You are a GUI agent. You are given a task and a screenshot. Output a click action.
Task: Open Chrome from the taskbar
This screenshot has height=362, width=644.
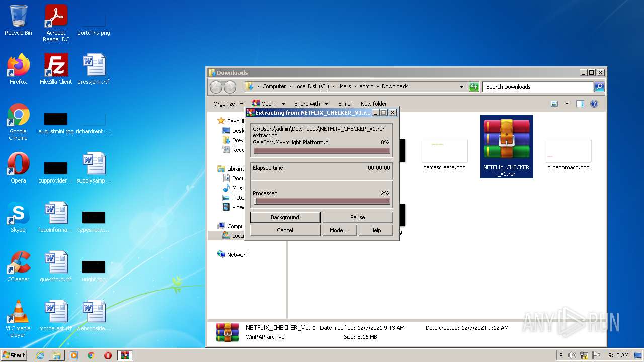(x=91, y=355)
